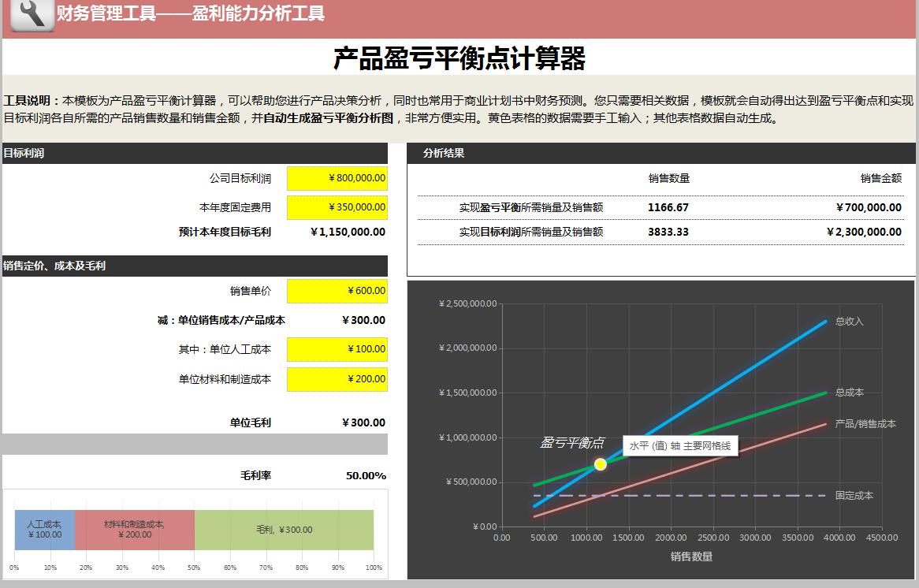Click the 销售单价 cell showing ¥600.00
Viewport: 919px width, 588px height.
tap(337, 291)
